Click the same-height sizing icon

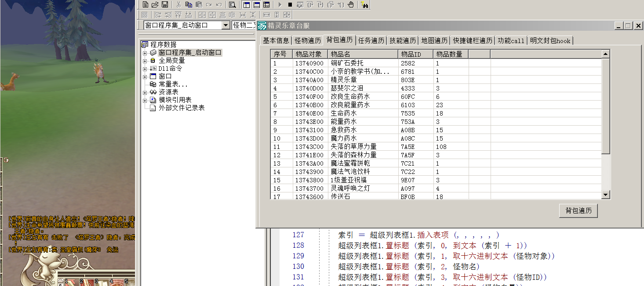coord(277,14)
